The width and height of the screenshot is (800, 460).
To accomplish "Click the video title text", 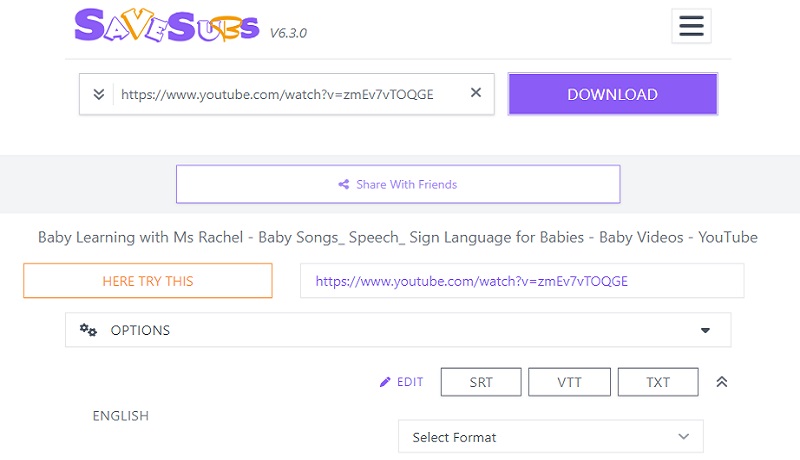I will point(398,237).
